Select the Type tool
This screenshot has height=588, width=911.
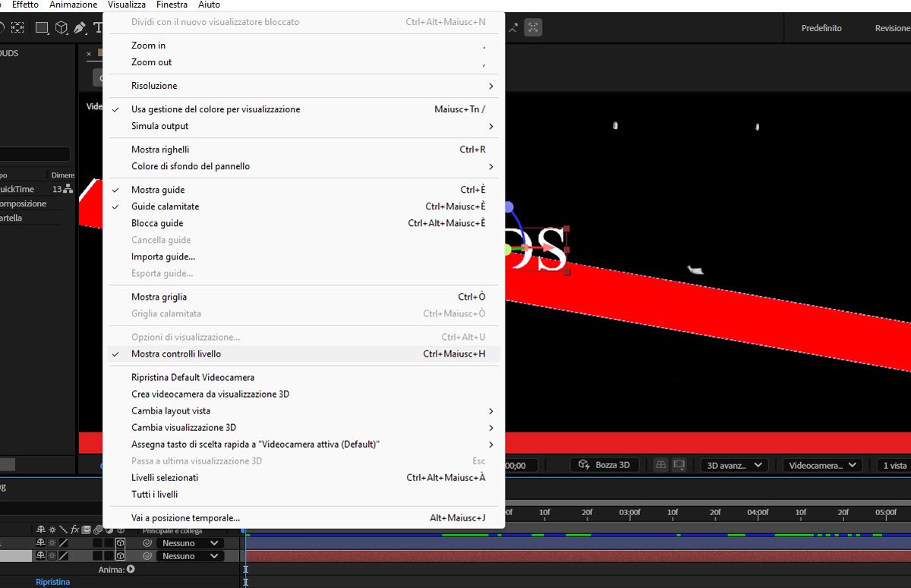pyautogui.click(x=99, y=27)
